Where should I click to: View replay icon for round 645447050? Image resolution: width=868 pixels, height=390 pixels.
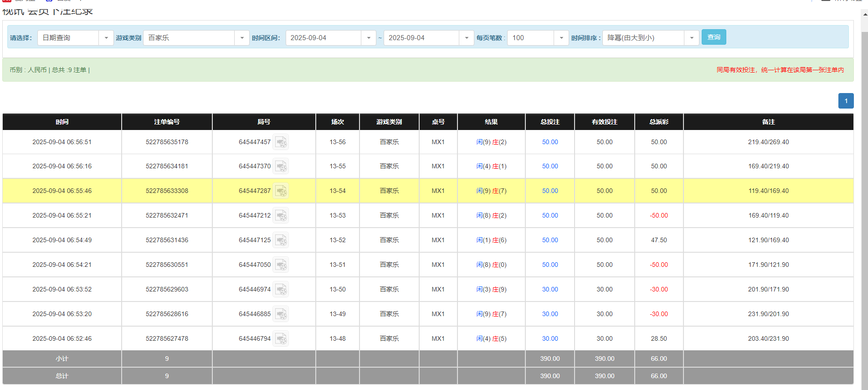coord(281,265)
